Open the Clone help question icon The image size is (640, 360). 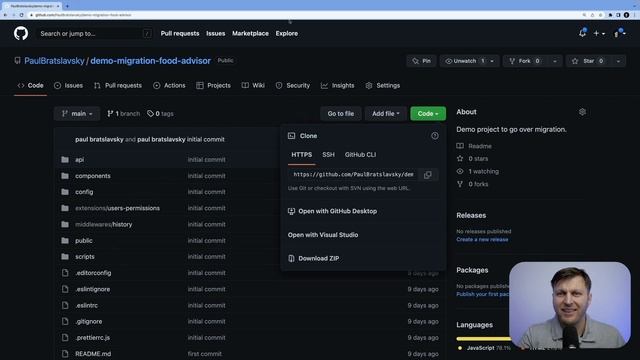(435, 136)
